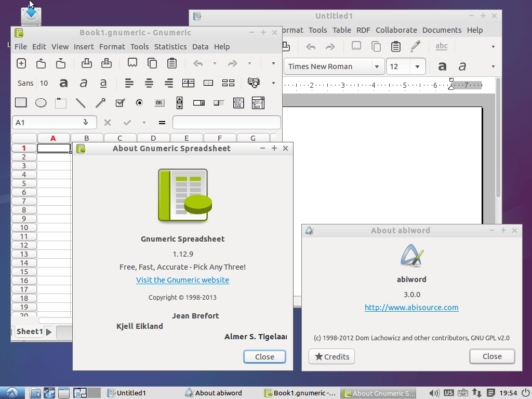
Task: Expand Gnumeric standard toolbar overflow arrow
Action: pos(273,63)
